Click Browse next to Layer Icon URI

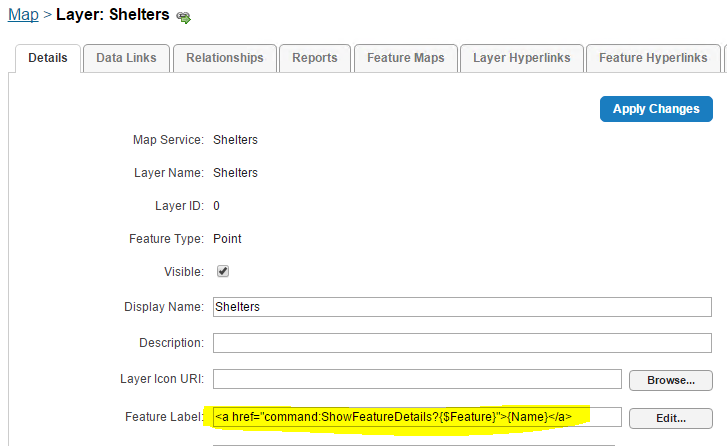(671, 380)
